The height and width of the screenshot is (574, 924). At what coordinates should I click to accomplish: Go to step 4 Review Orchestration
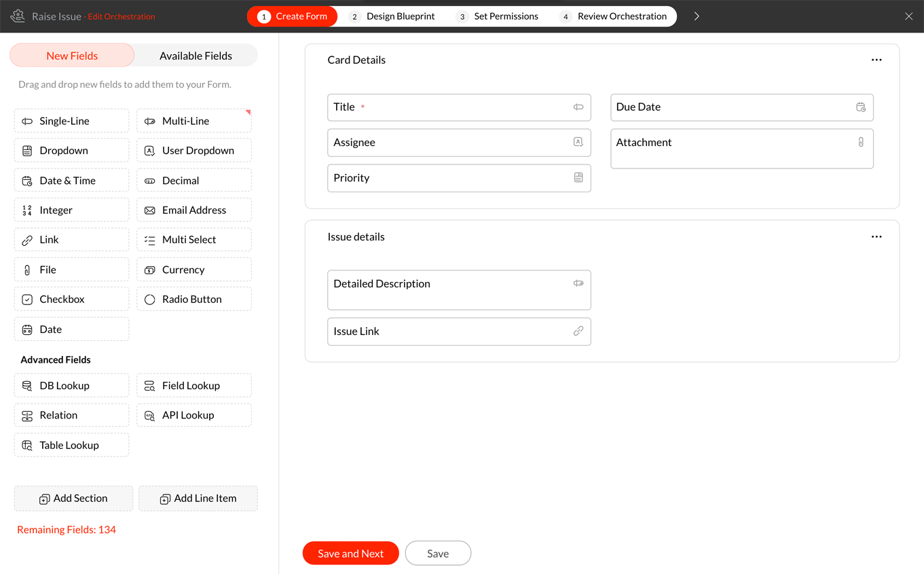(613, 16)
